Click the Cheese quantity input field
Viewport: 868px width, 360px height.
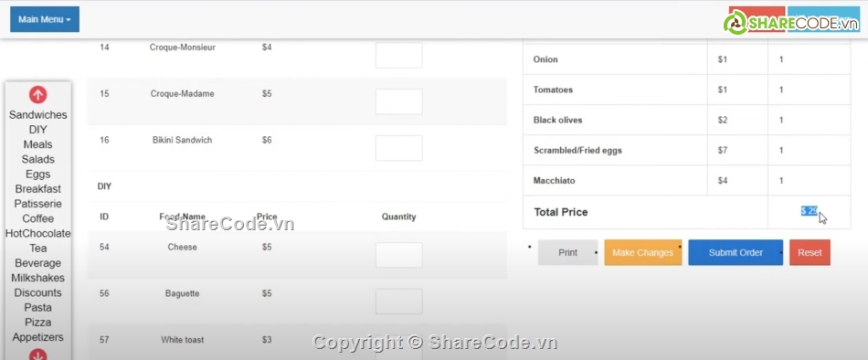pos(399,255)
